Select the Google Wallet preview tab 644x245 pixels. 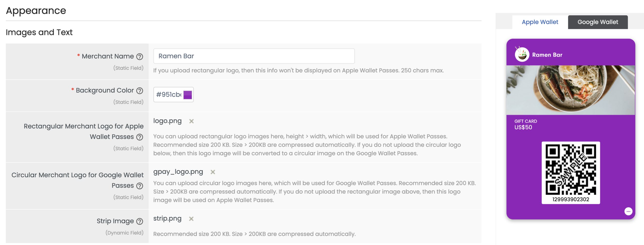coord(597,22)
